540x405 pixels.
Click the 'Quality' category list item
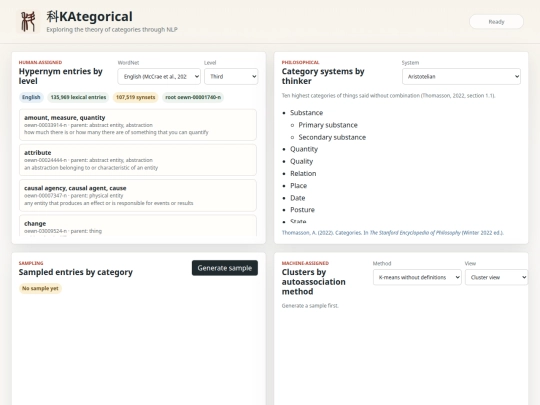(x=301, y=161)
